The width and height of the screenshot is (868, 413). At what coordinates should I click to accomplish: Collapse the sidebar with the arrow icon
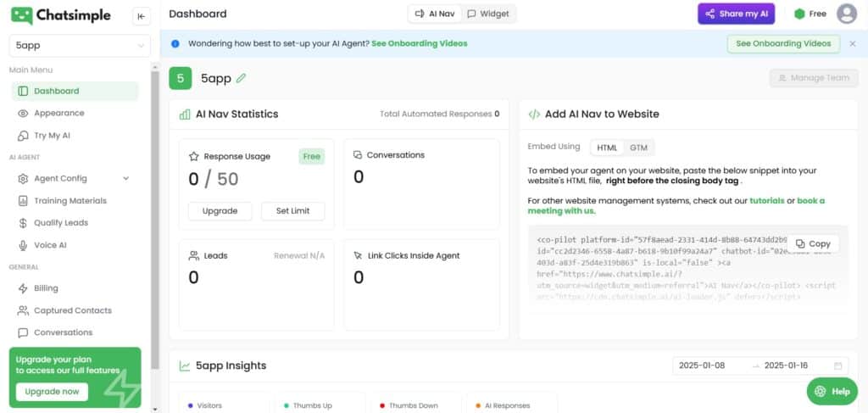[142, 16]
